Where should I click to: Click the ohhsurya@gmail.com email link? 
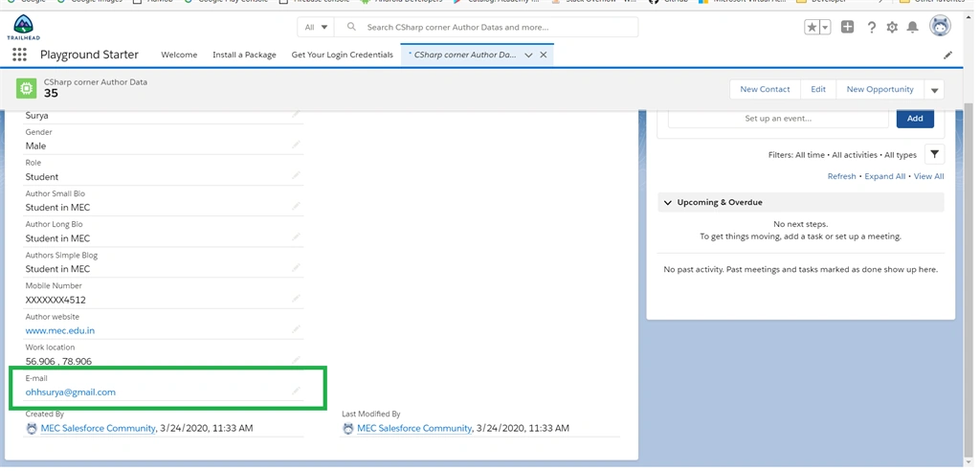(x=71, y=392)
